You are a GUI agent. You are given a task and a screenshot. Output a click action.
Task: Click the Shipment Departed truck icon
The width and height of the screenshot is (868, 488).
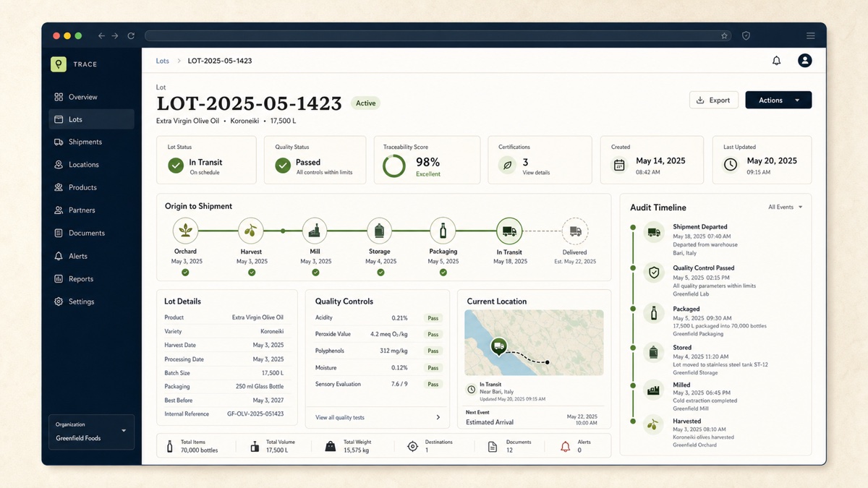tap(654, 232)
